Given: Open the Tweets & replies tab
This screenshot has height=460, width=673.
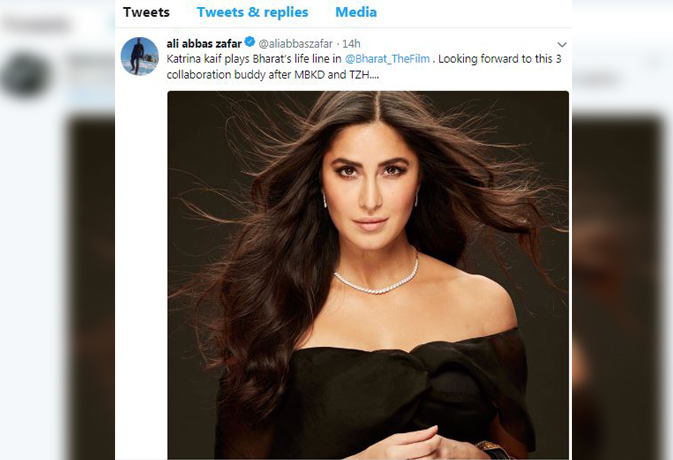Looking at the screenshot, I should point(252,12).
